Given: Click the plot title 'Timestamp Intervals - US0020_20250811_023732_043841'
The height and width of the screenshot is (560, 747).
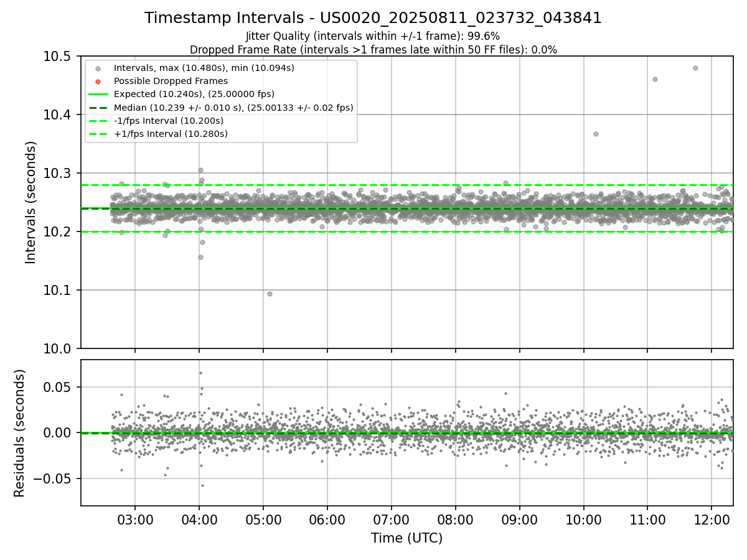Looking at the screenshot, I should 373,18.
